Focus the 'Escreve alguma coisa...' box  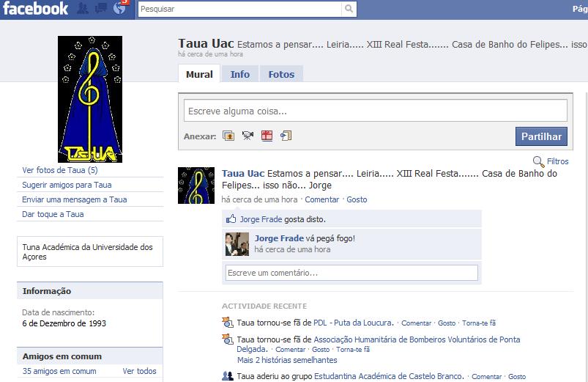tap(376, 111)
